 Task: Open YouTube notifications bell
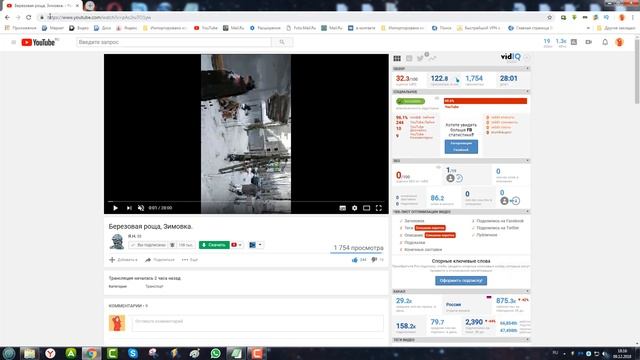605,42
